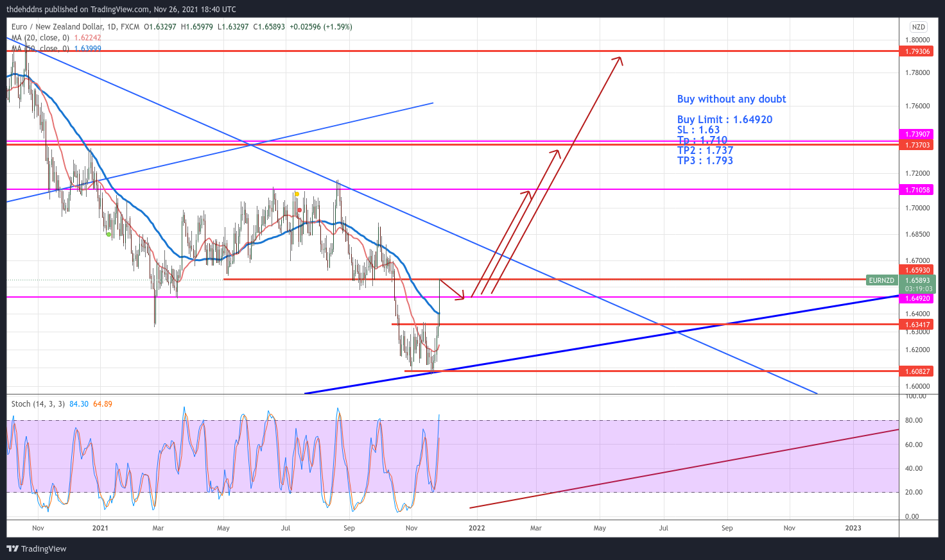
Task: Click the 03:19:03 countdown timer
Action: click(919, 289)
